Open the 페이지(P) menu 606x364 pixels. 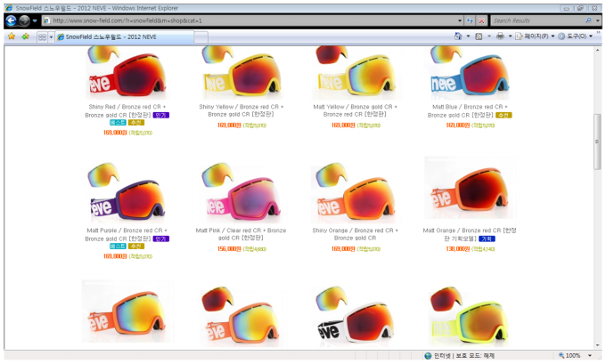(x=535, y=36)
